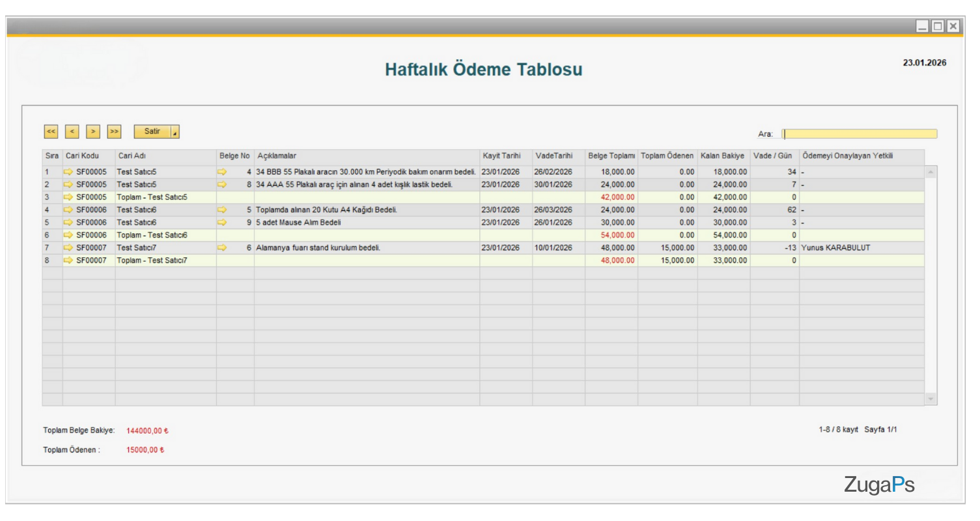This screenshot has height=521, width=980.
Task: Click the Satir button
Action: (153, 131)
